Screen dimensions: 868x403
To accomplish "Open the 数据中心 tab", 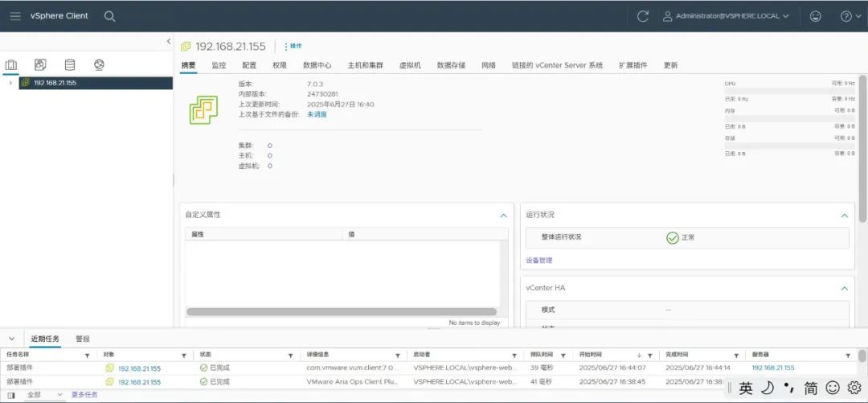I will (x=317, y=65).
